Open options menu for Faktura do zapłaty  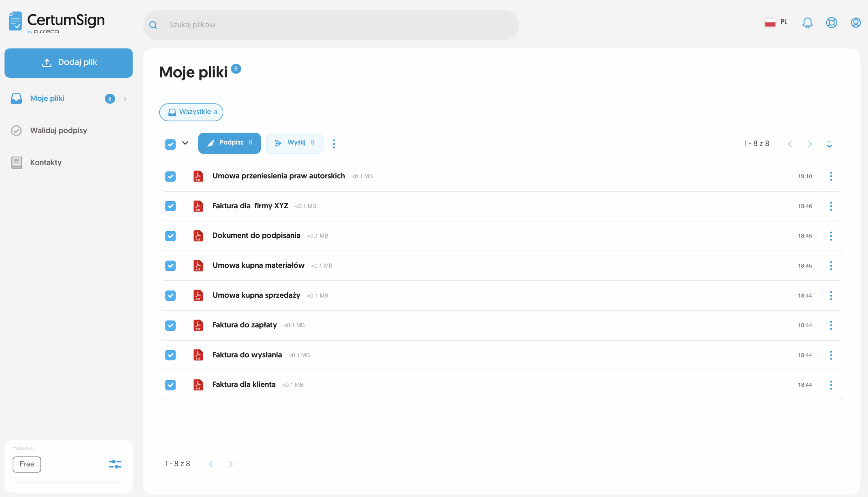pyautogui.click(x=831, y=325)
